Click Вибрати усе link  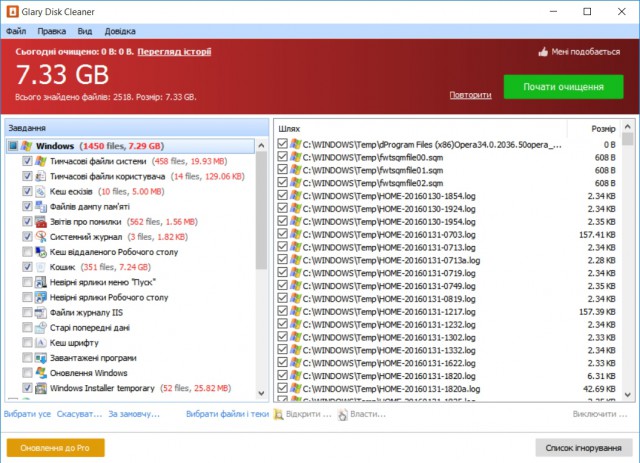27,414
